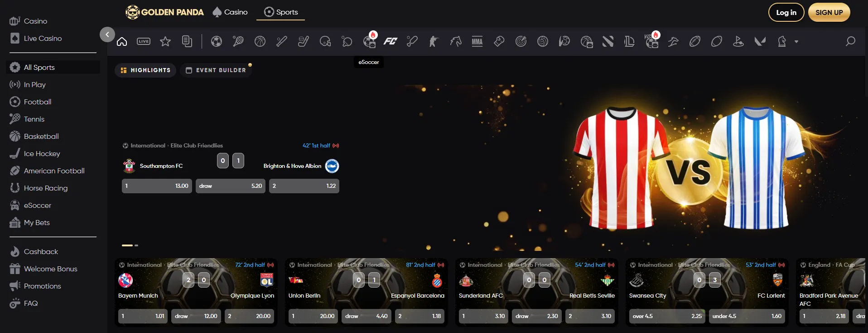Select the handball icon
Viewport: 868px width, 333px height.
pos(564,42)
